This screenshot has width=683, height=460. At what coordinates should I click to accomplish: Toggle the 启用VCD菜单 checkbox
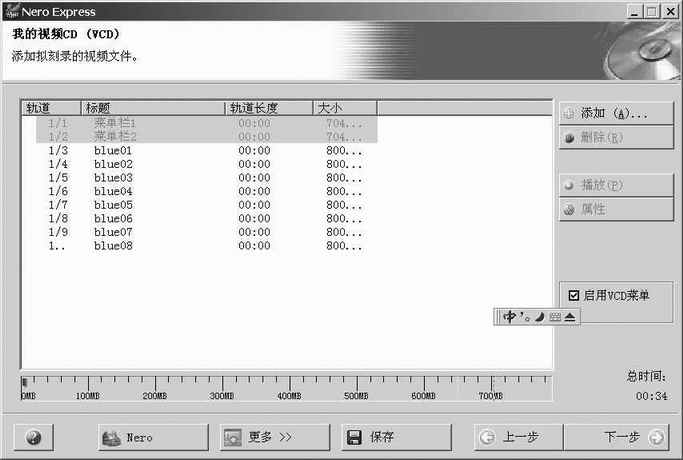(574, 295)
